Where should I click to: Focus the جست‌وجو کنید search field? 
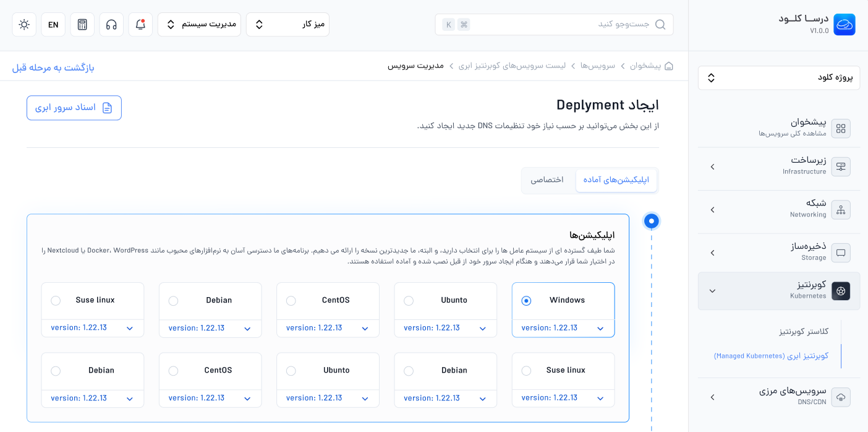coord(554,25)
